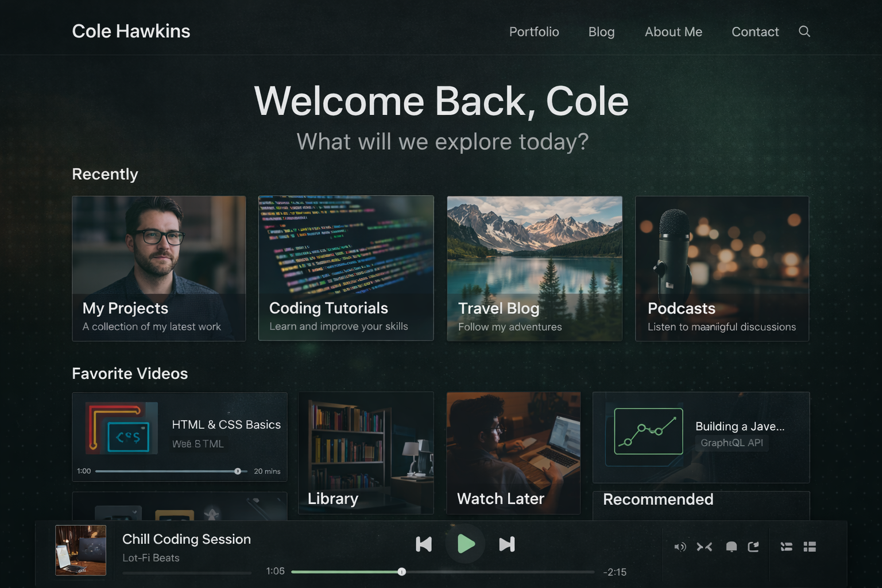Screen dimensions: 882x588
Task: Click the search magnifier icon in header
Action: pyautogui.click(x=804, y=32)
